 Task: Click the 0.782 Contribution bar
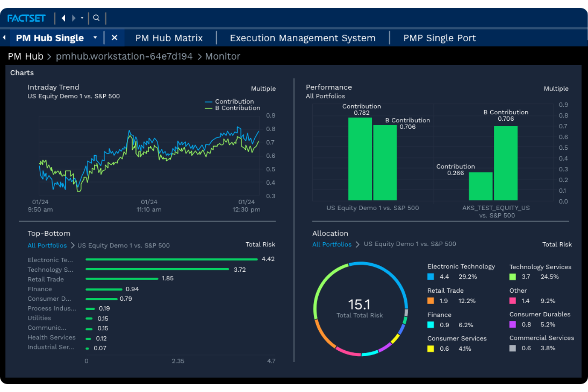[x=360, y=159]
